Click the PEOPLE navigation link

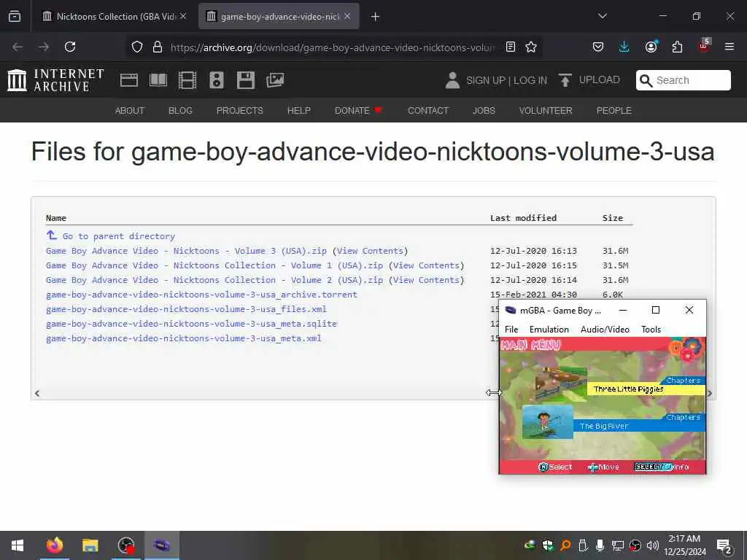(x=614, y=111)
